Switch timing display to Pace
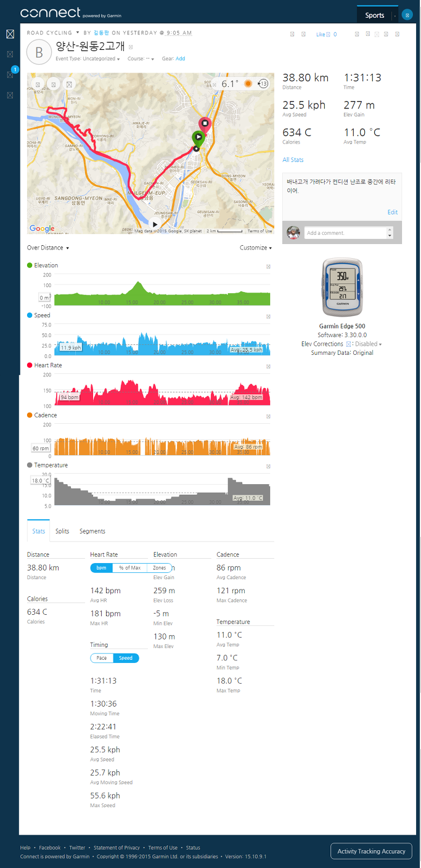This screenshot has width=421, height=868. click(x=102, y=658)
